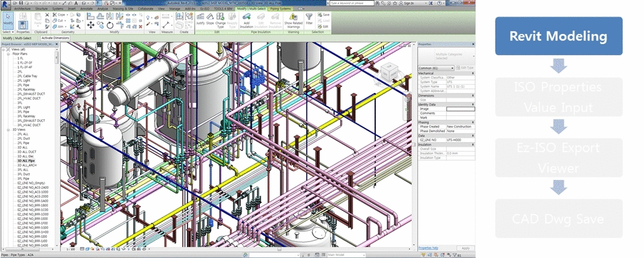The height and width of the screenshot is (258, 644).
Task: Click the keyword search input field
Action: point(352,4)
